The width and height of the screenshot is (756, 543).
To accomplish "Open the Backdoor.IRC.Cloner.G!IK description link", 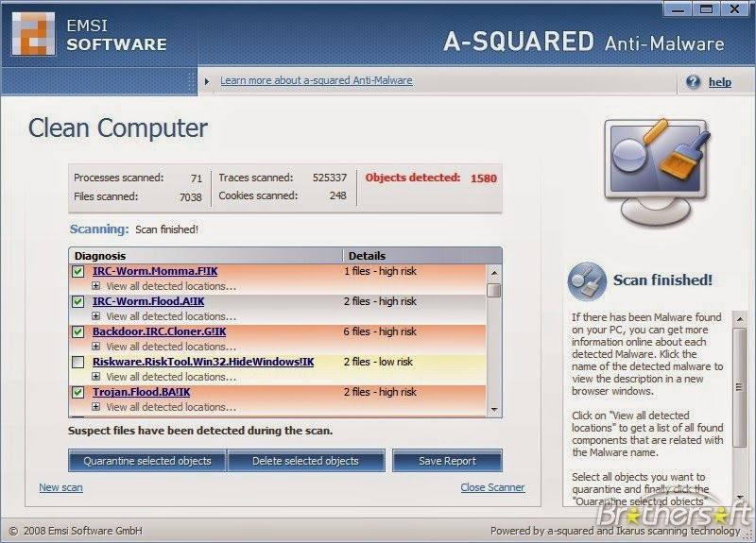I will [x=159, y=332].
